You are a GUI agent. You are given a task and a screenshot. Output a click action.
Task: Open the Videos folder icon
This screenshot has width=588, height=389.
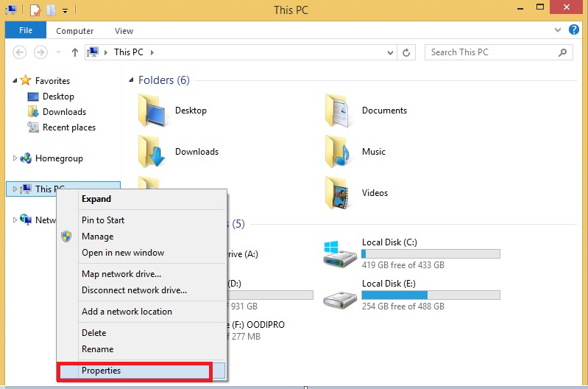pos(337,192)
